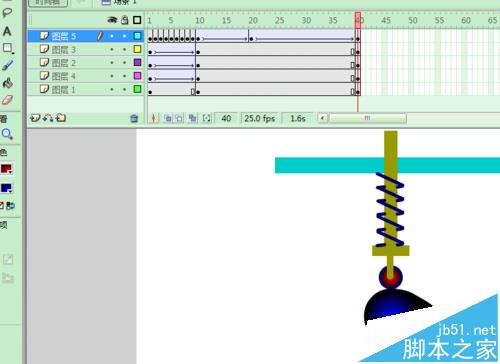This screenshot has height=364, width=500.
Task: Enable the onion skin button
Action: coord(168,118)
